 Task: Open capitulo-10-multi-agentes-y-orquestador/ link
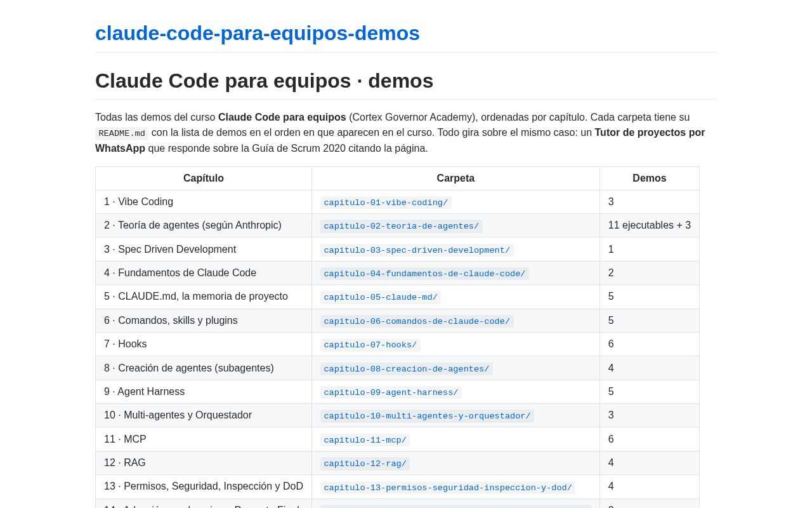(427, 416)
